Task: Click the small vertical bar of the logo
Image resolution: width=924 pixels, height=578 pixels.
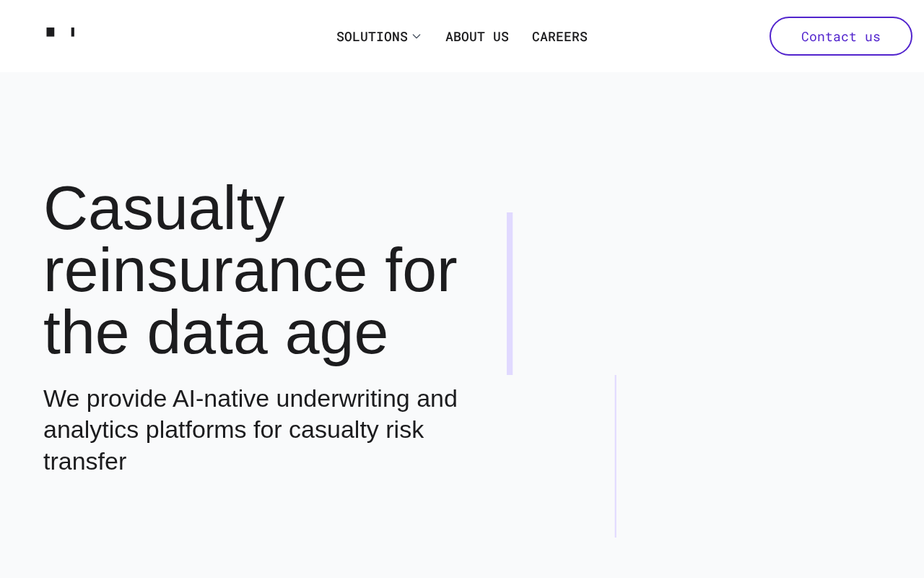Action: [x=72, y=32]
